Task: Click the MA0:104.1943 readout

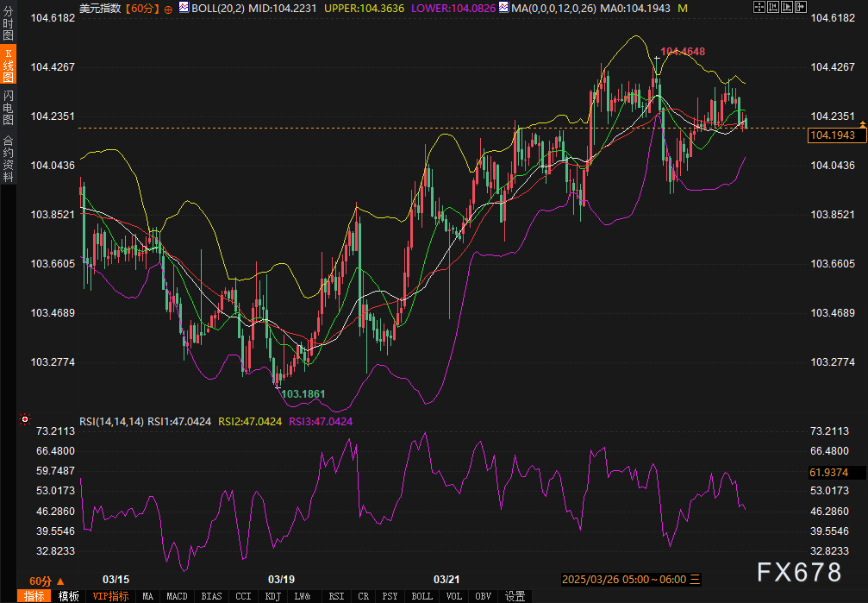Action: [x=635, y=9]
